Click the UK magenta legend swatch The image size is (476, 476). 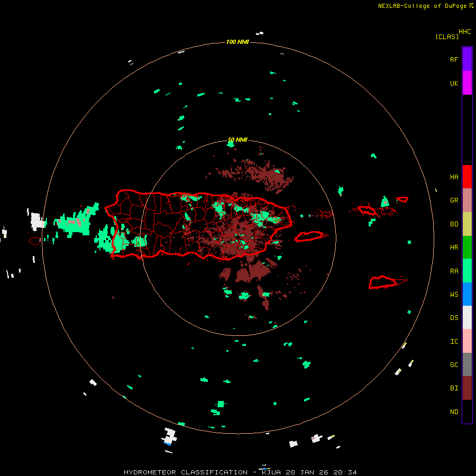pos(467,83)
